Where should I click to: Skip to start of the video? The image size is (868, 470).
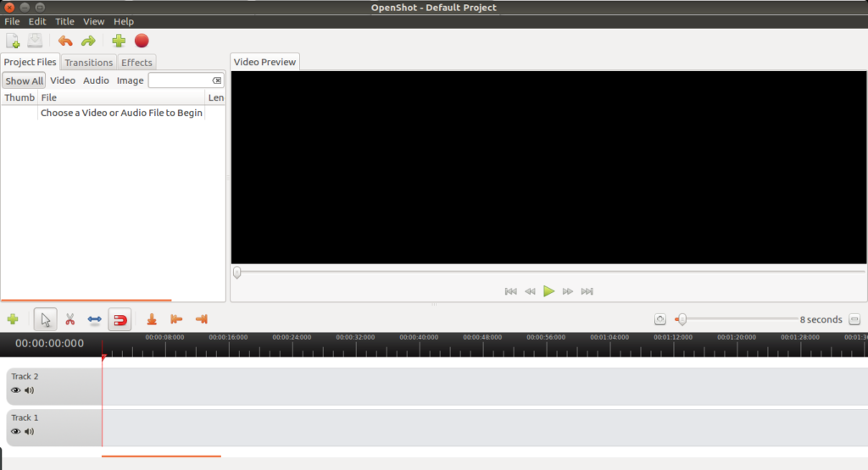click(510, 291)
